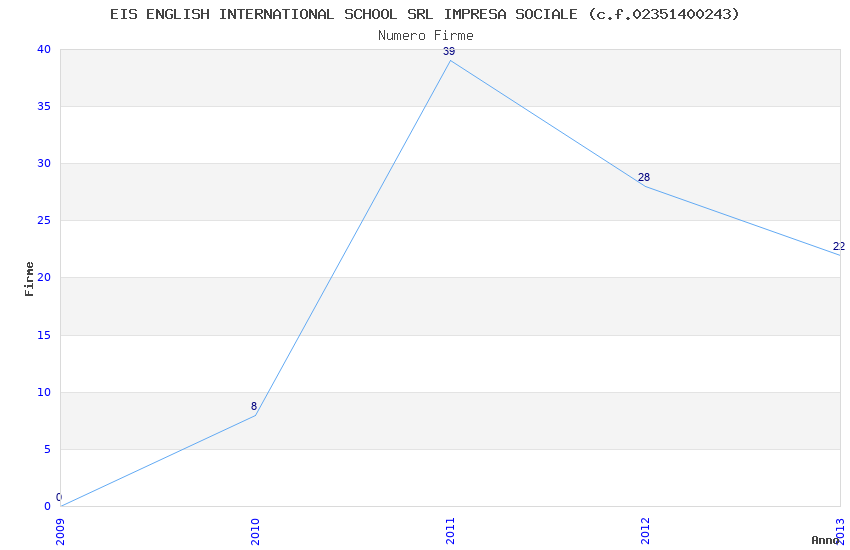The image size is (850, 550).
Task: Click the y-axis tick value 20
Action: 44,277
